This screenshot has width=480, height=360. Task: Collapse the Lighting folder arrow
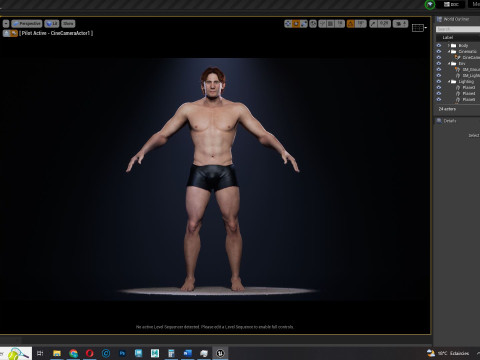[449, 81]
